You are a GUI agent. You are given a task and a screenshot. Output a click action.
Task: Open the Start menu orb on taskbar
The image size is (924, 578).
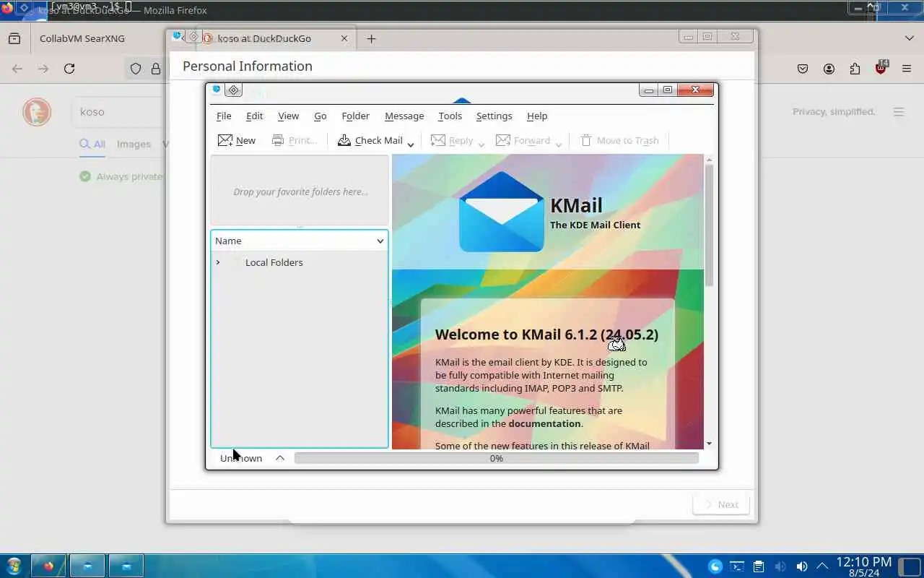coord(13,565)
